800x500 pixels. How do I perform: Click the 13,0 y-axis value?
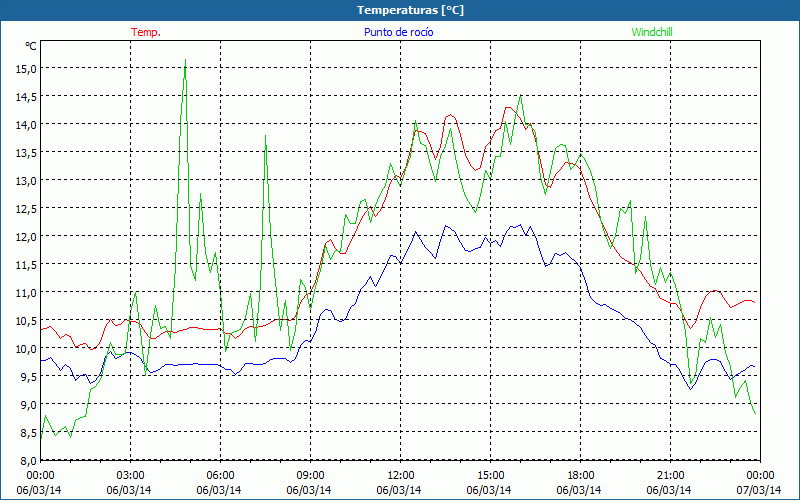pyautogui.click(x=26, y=181)
